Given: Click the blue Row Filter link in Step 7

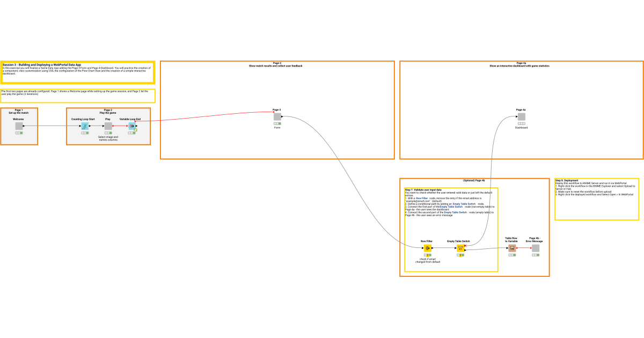Looking at the screenshot, I should (x=422, y=198).
